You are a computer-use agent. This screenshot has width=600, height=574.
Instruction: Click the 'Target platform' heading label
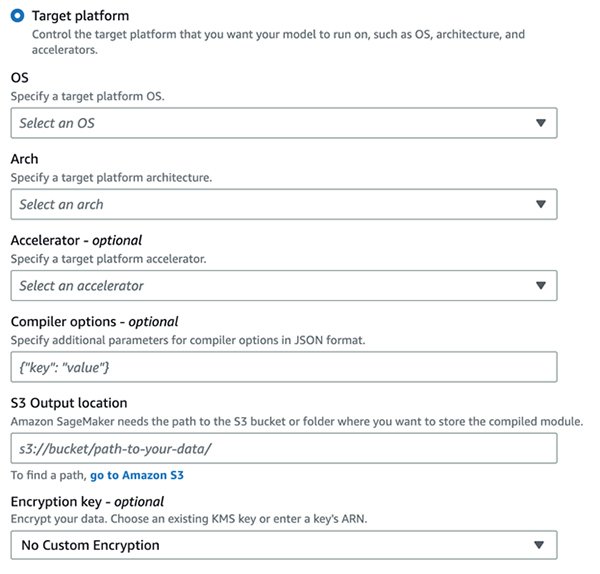(80, 16)
